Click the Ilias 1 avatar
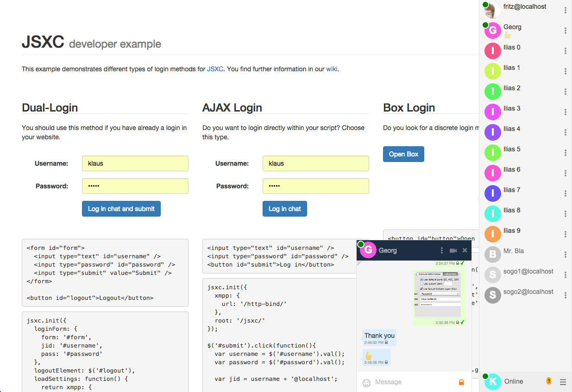 (x=492, y=71)
